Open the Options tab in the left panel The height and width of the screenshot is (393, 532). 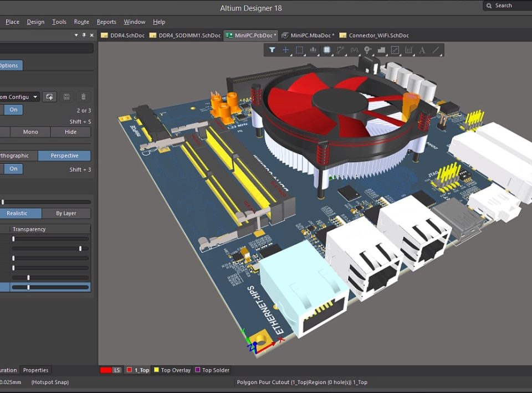coord(10,65)
